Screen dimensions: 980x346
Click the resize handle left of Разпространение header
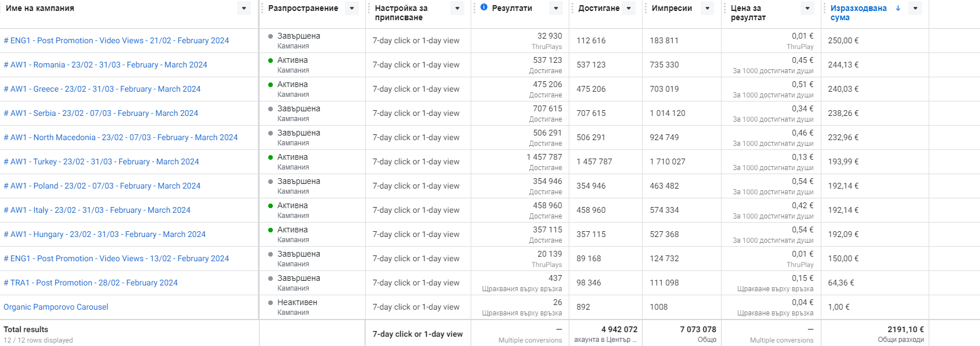(x=262, y=8)
